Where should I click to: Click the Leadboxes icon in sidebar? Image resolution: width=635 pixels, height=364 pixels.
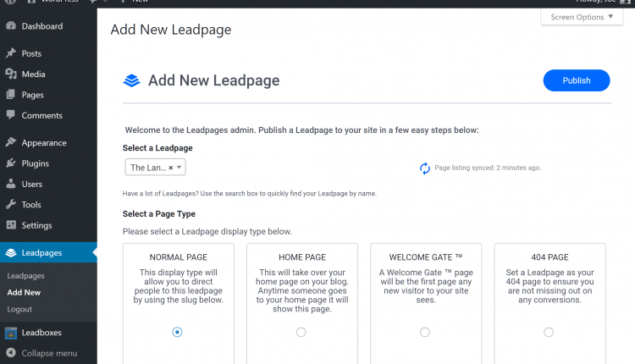click(11, 333)
